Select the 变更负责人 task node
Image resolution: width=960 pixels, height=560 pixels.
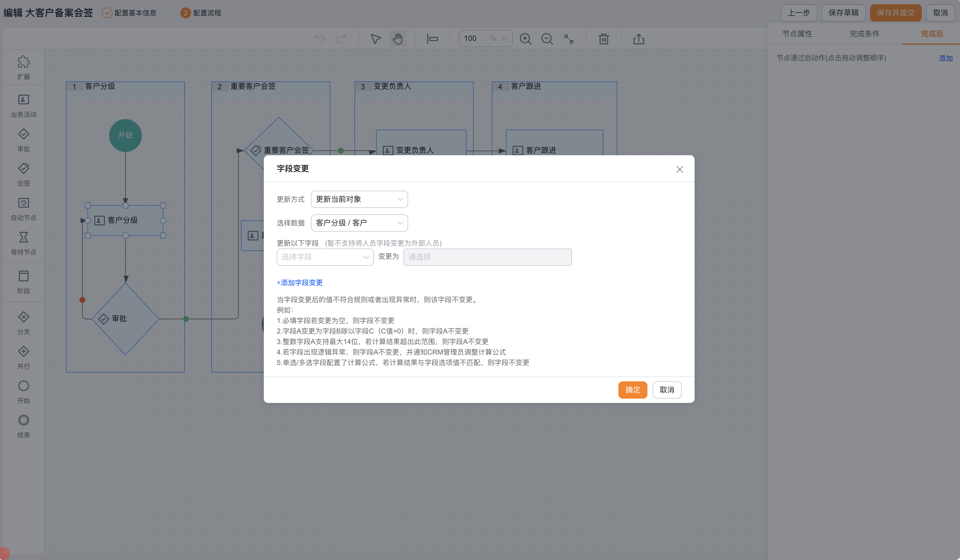click(421, 143)
